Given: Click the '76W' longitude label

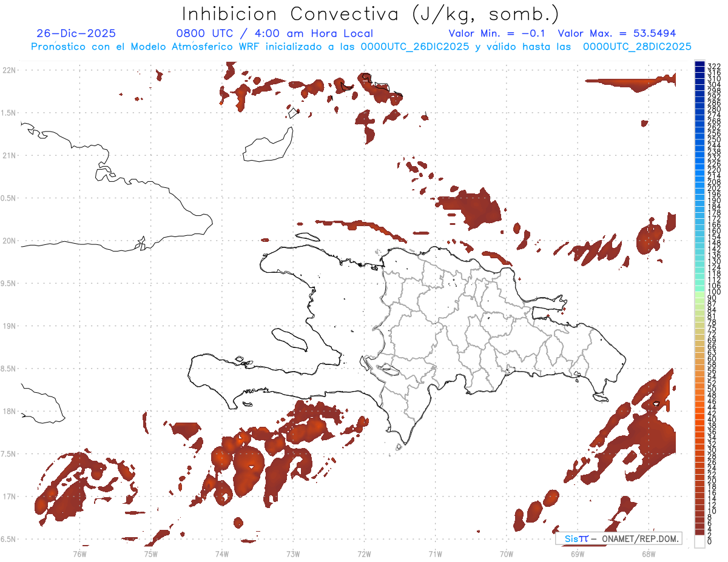Looking at the screenshot, I should 79,554.
